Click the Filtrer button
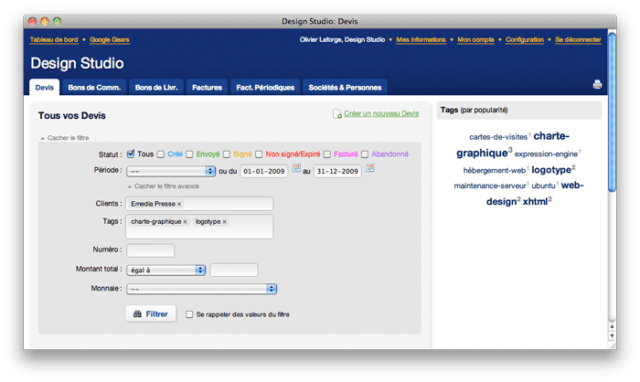640x382 pixels. click(x=151, y=314)
